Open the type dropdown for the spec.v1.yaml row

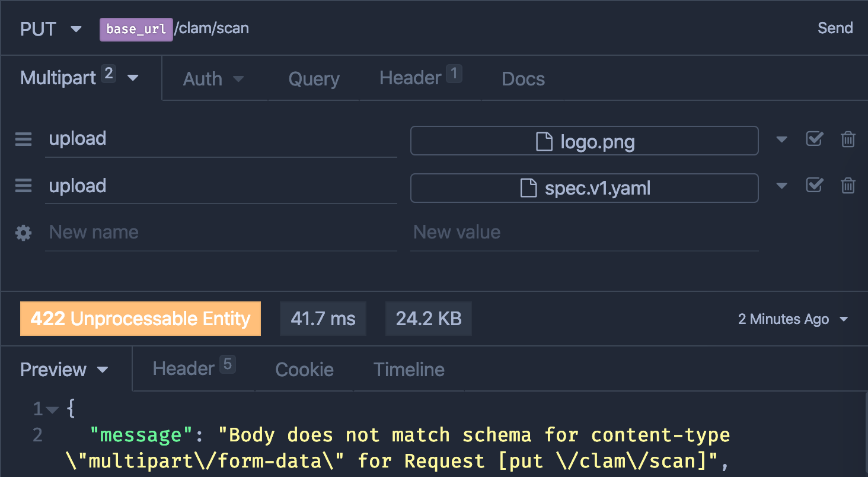[x=781, y=186]
